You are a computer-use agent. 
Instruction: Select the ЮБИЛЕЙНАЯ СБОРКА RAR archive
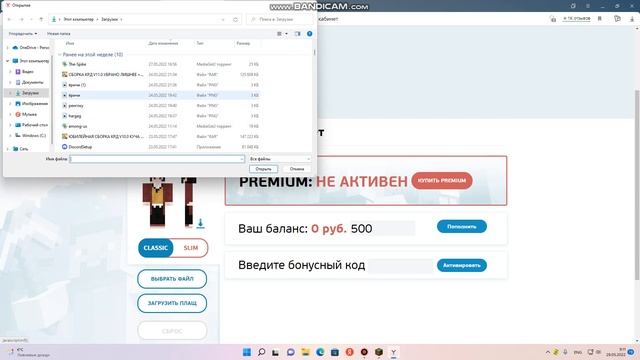click(x=160, y=136)
